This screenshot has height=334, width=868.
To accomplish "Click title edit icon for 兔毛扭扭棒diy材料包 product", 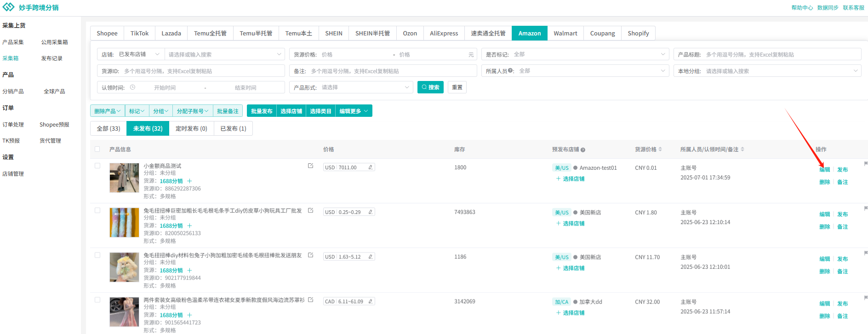I will (x=311, y=255).
